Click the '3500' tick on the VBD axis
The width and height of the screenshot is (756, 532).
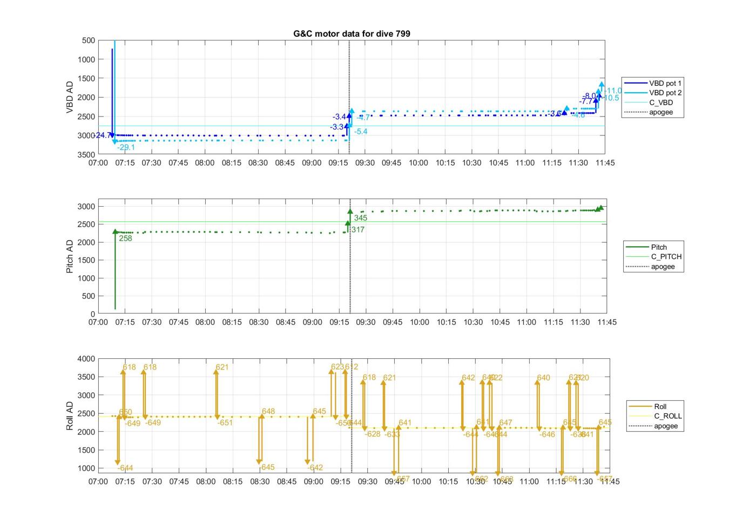86,154
